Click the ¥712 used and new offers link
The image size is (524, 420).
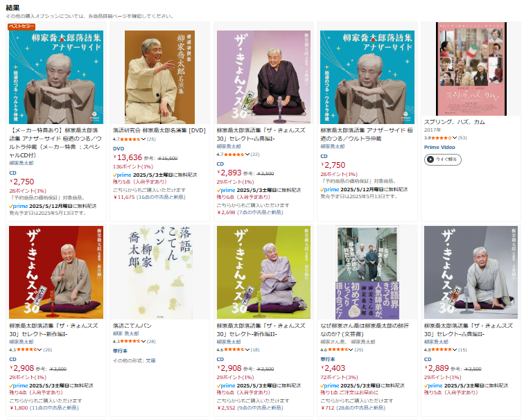click(353, 408)
